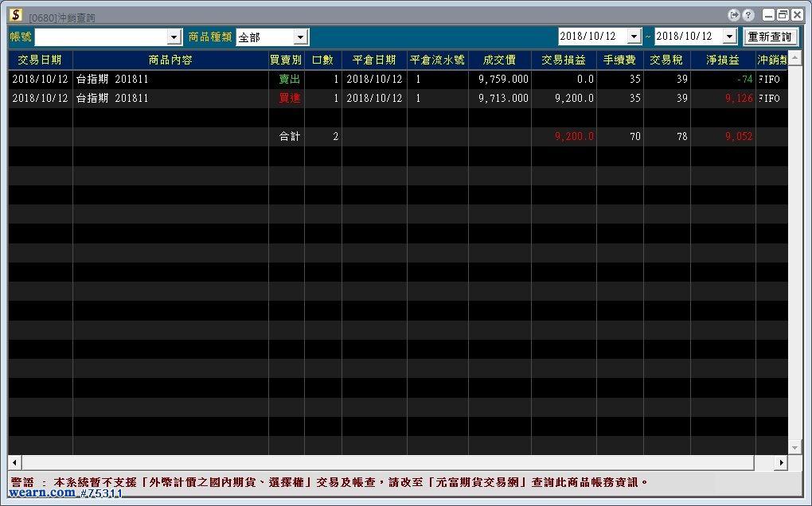Click the total net profit 9,052
Image resolution: width=812 pixels, height=506 pixels.
[723, 137]
